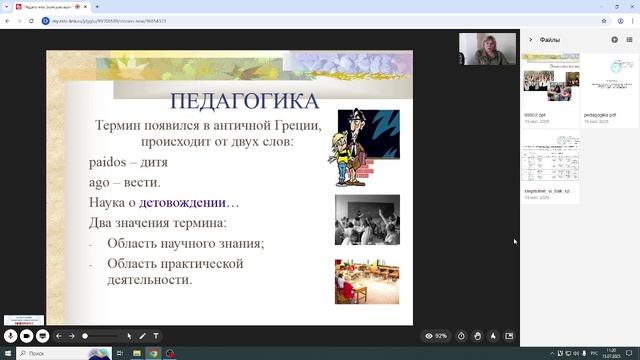The width and height of the screenshot is (640, 360).
Task: Open a new browser tab
Action: pos(97,7)
